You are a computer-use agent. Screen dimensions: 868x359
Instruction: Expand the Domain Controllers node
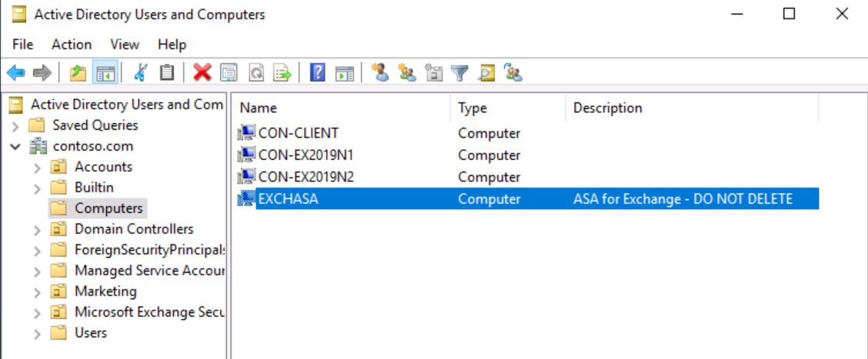pos(37,230)
